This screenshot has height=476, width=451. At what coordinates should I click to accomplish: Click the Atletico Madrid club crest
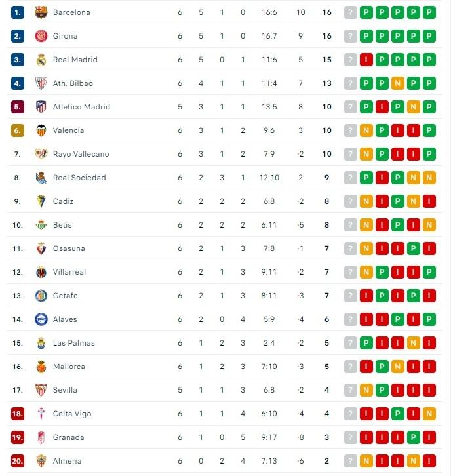click(x=41, y=107)
